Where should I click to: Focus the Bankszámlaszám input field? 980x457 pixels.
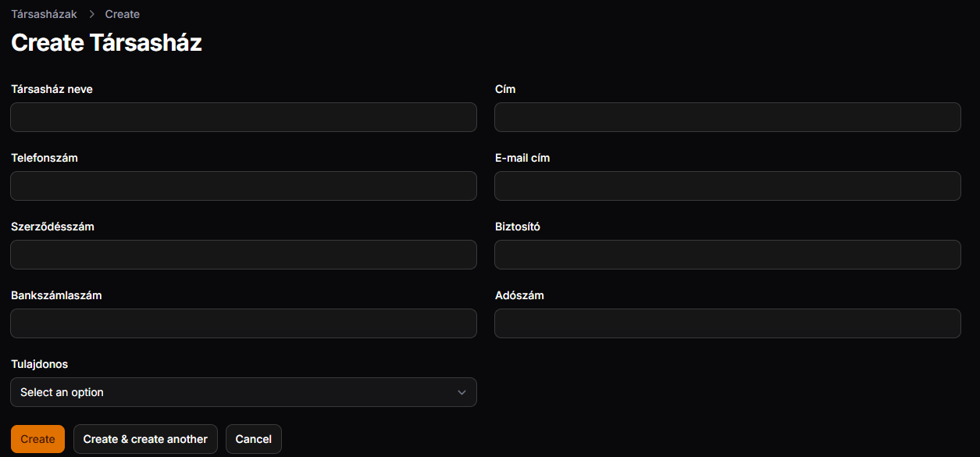(244, 323)
